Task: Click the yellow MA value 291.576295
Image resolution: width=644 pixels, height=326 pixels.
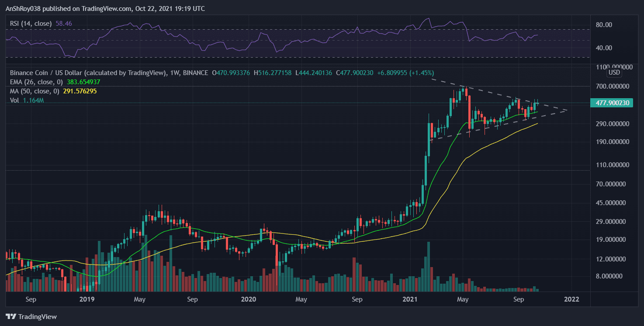Action: tap(79, 92)
